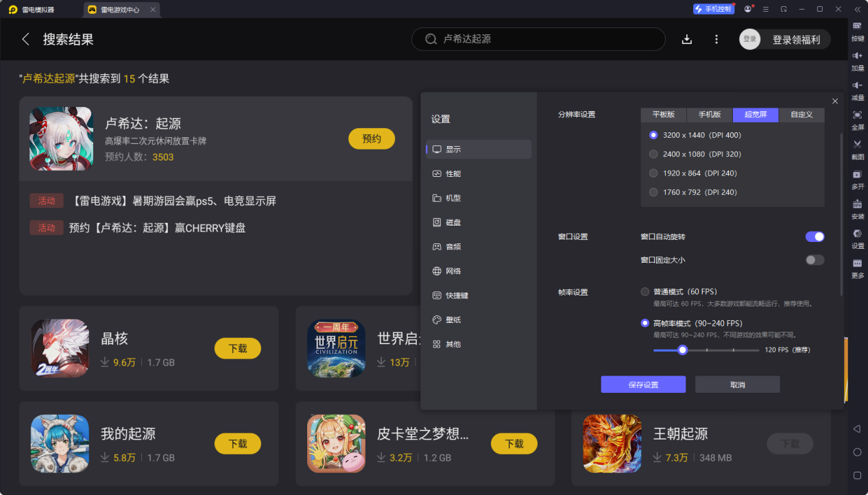Screen dimensions: 868x495
Task: Click the 取消 button in settings
Action: pos(738,385)
